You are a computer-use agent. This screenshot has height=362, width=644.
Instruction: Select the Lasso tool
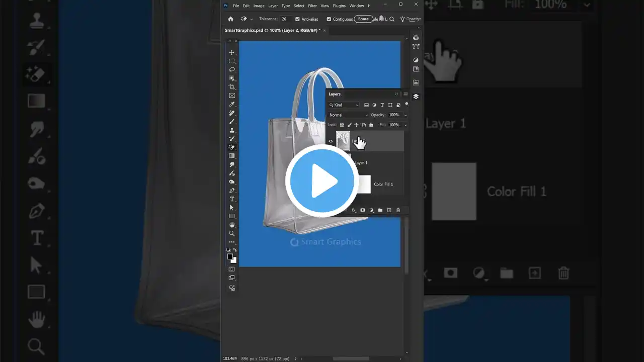point(232,70)
